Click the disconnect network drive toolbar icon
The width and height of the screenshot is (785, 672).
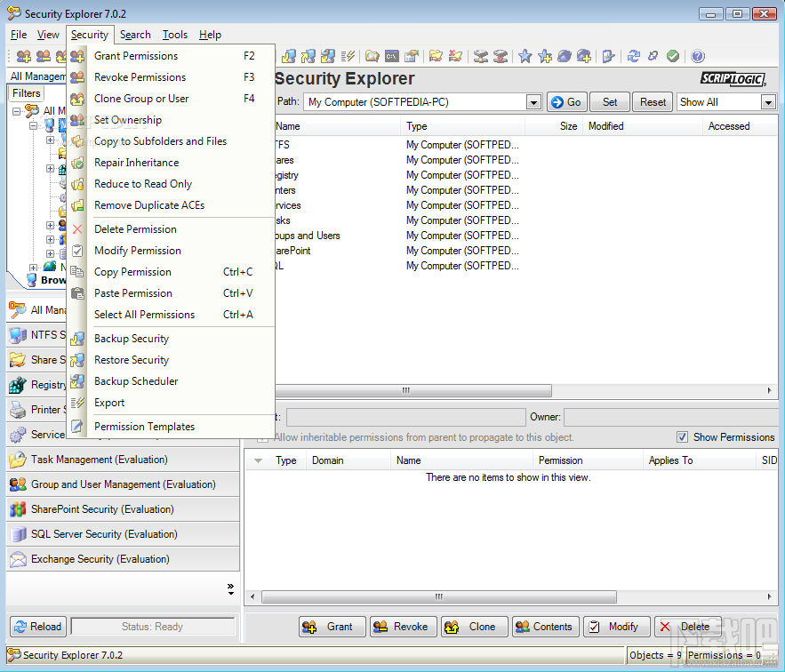(x=501, y=56)
